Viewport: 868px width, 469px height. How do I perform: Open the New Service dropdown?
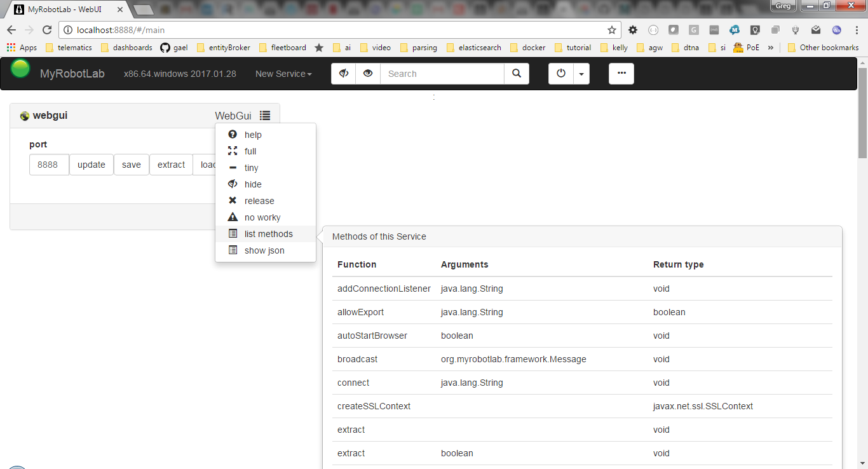[283, 74]
